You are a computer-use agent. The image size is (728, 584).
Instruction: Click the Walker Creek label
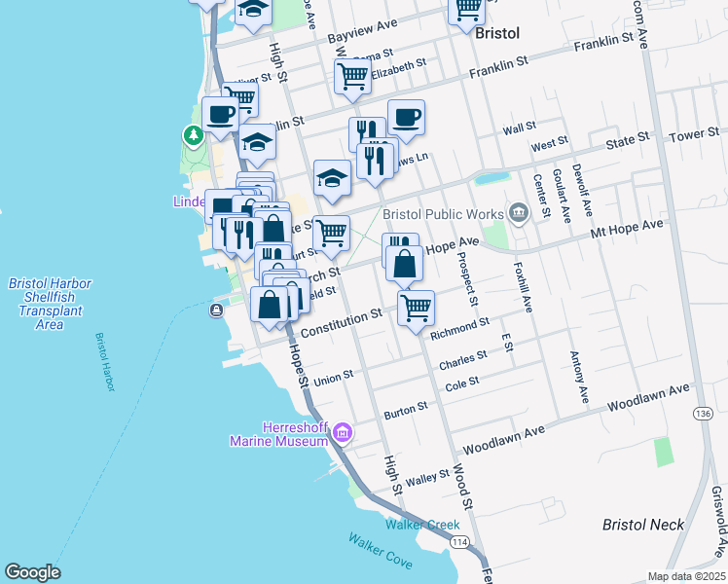(x=422, y=525)
